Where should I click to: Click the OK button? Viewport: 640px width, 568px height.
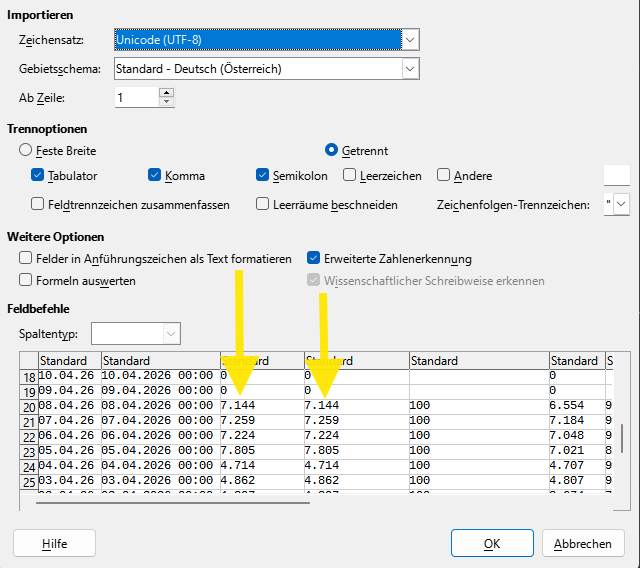[491, 544]
